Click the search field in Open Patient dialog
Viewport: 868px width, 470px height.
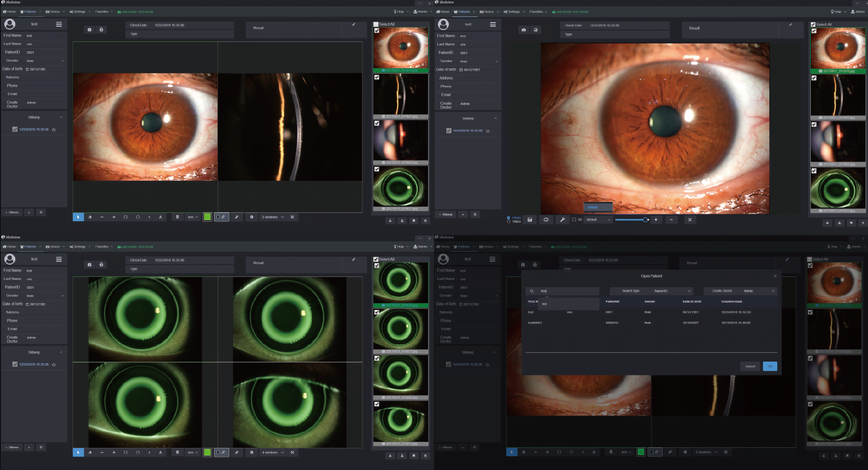coord(567,291)
